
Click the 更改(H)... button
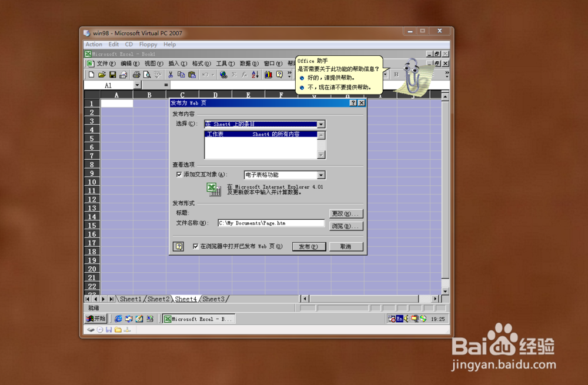[x=346, y=213]
